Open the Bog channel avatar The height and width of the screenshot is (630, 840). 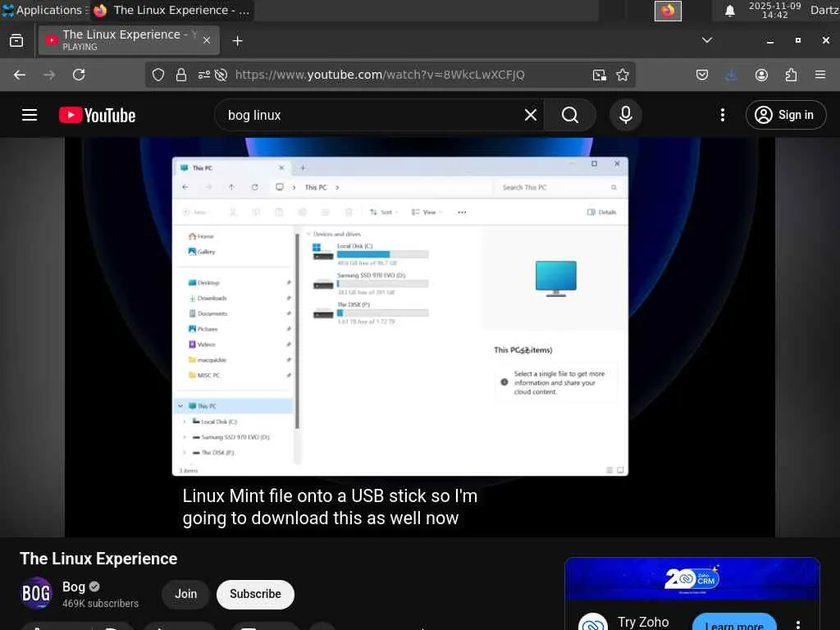tap(36, 594)
